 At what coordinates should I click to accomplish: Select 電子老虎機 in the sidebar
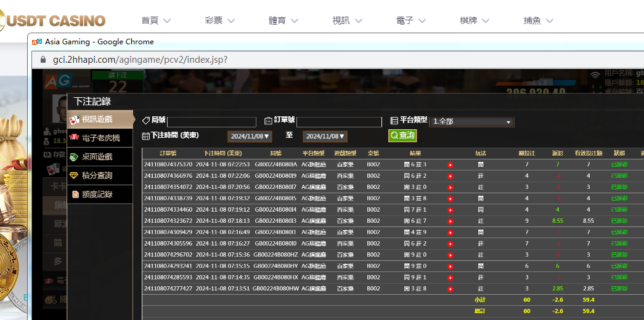[x=100, y=138]
